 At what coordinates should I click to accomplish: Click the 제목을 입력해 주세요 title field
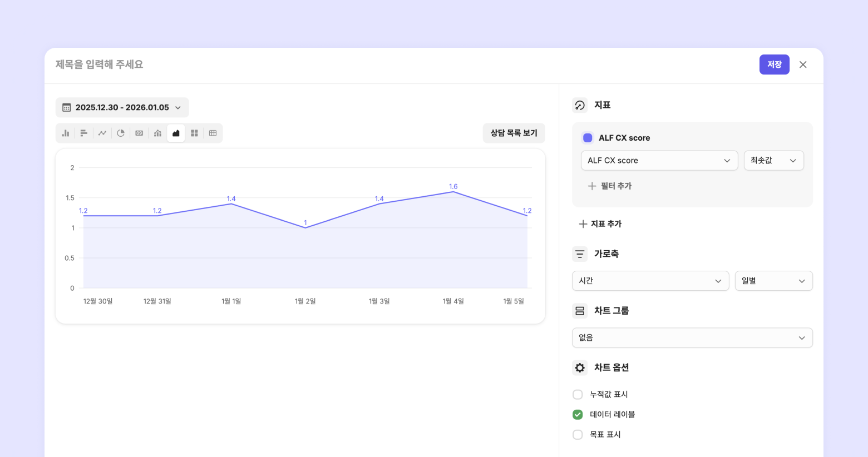[x=223, y=64]
